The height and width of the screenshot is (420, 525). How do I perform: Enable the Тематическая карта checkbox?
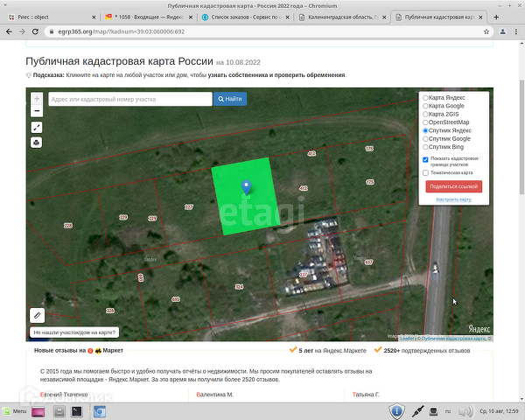425,172
